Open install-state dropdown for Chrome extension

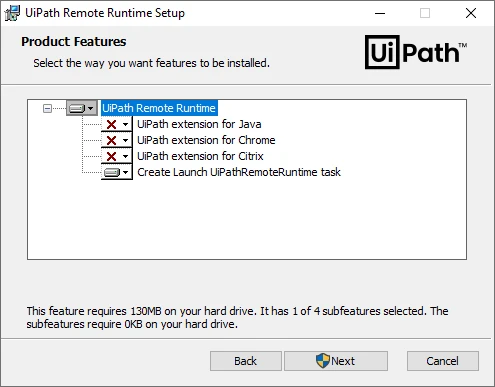pyautogui.click(x=117, y=140)
